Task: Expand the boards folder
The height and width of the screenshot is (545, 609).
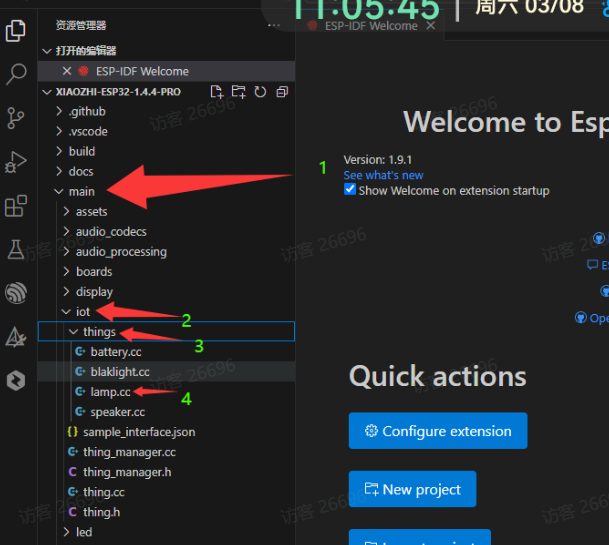Action: tap(66, 271)
